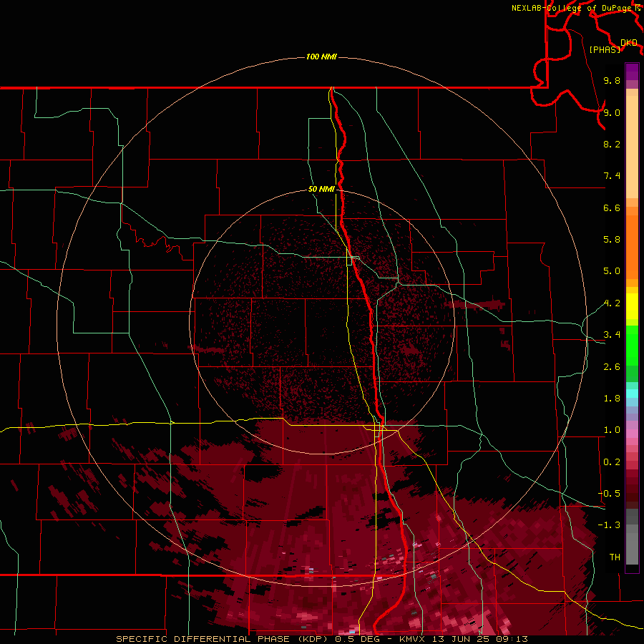The image size is (644, 644).
Task: Click the TH threshold label on scale
Action: click(615, 557)
